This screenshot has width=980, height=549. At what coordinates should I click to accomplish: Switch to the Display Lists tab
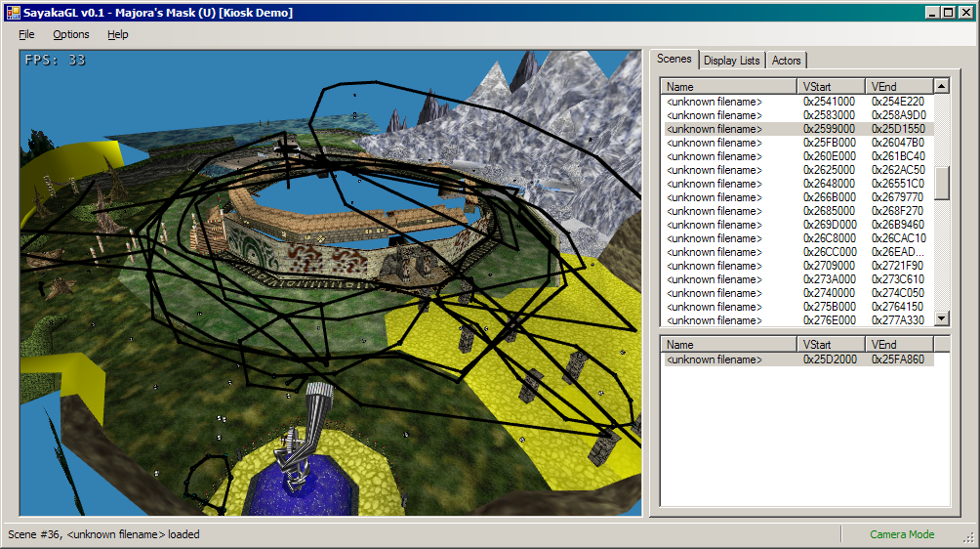(731, 61)
